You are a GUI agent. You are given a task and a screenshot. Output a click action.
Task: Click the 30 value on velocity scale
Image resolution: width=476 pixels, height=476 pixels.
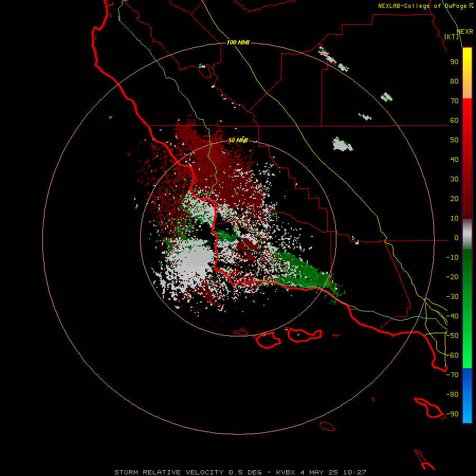[454, 179]
